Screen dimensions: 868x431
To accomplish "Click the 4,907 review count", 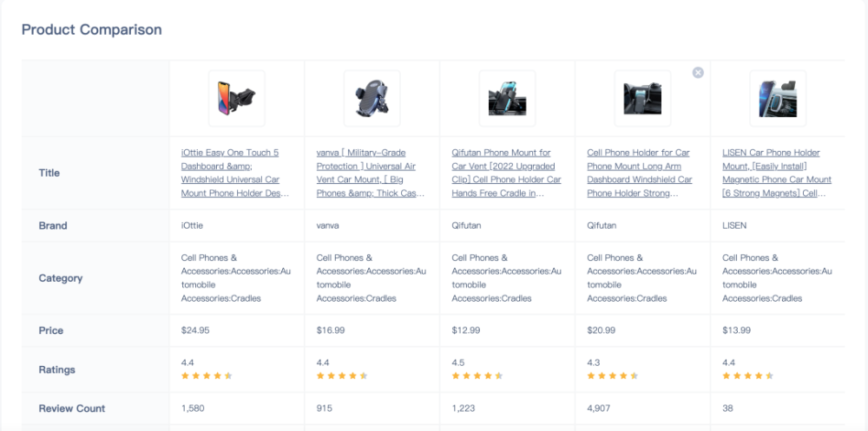I will point(599,408).
